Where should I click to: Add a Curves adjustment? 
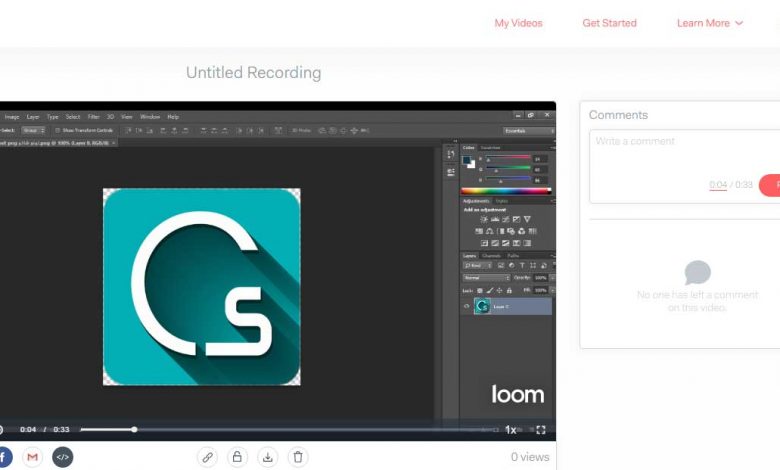tap(505, 219)
